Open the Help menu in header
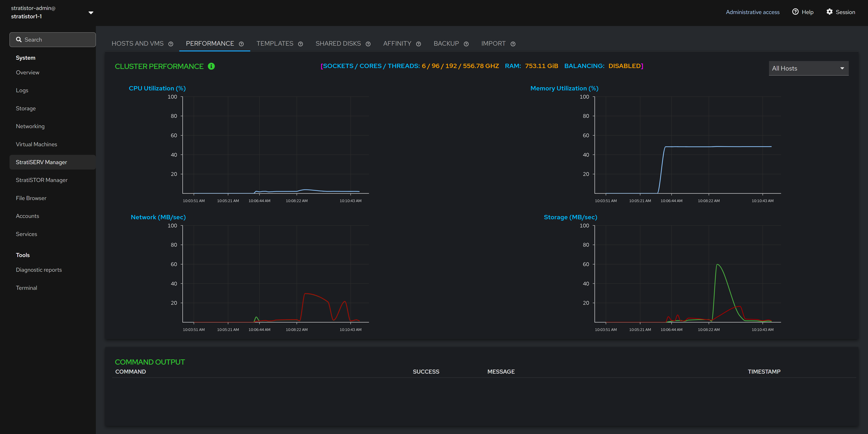Image resolution: width=868 pixels, height=434 pixels. (x=803, y=12)
